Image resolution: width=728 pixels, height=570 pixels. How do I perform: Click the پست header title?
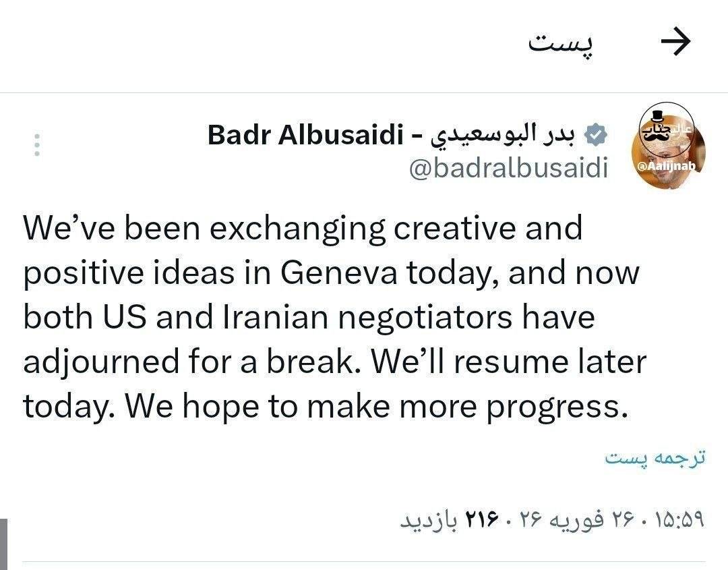pos(562,42)
